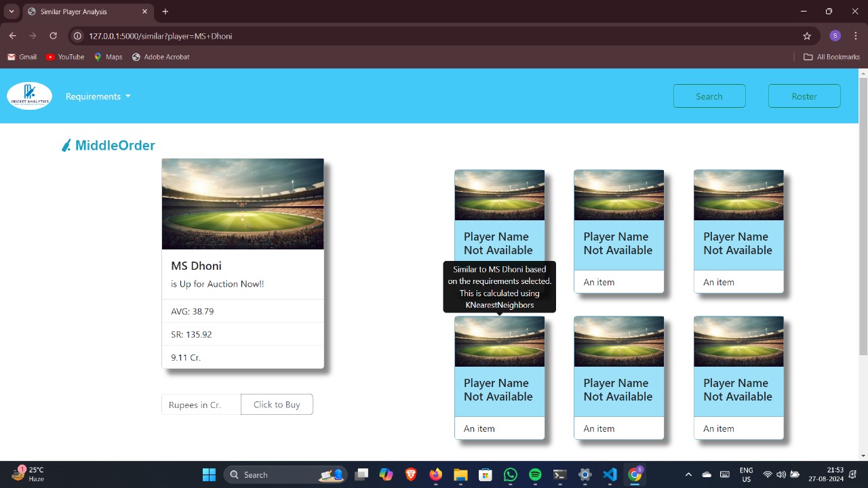Launch WhatsApp from the taskbar
Viewport: 868px width, 488px height.
(510, 474)
